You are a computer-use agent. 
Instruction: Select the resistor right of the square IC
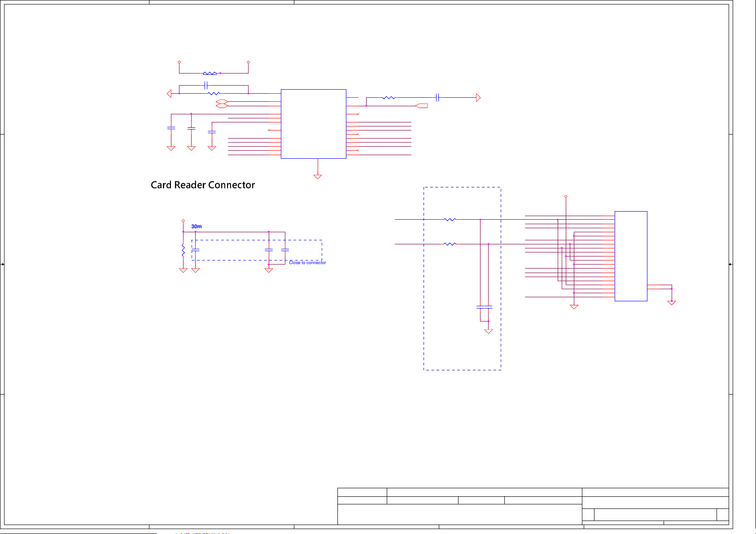tap(389, 97)
